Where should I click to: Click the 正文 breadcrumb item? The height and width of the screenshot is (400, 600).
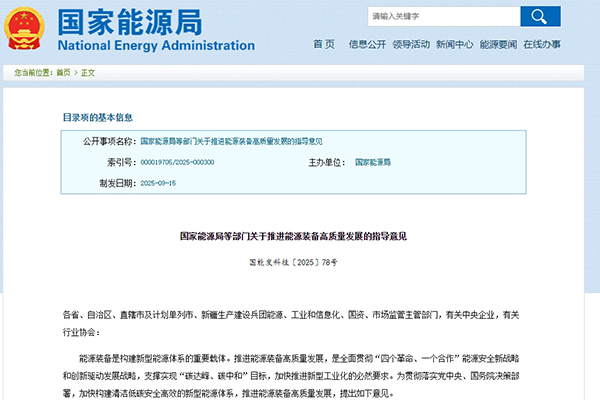87,73
